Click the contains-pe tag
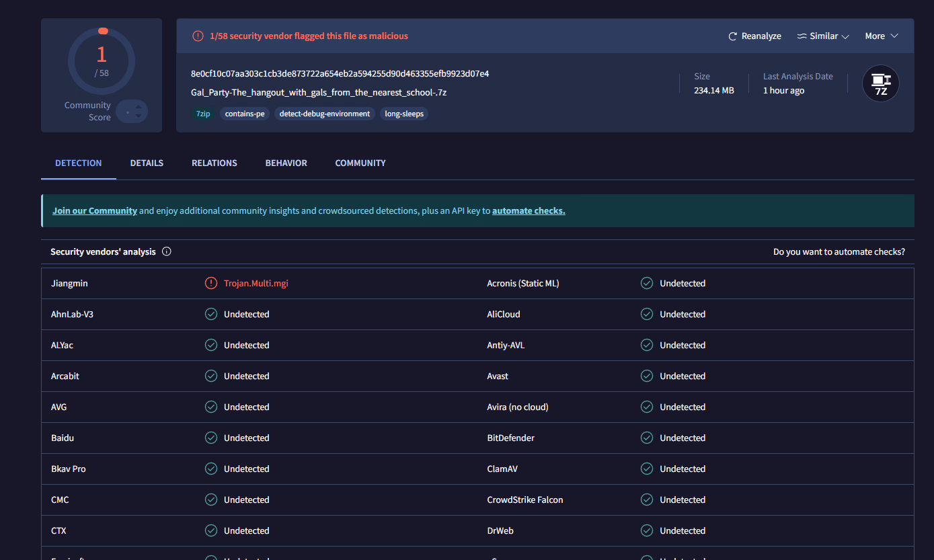Image resolution: width=934 pixels, height=560 pixels. coord(245,114)
